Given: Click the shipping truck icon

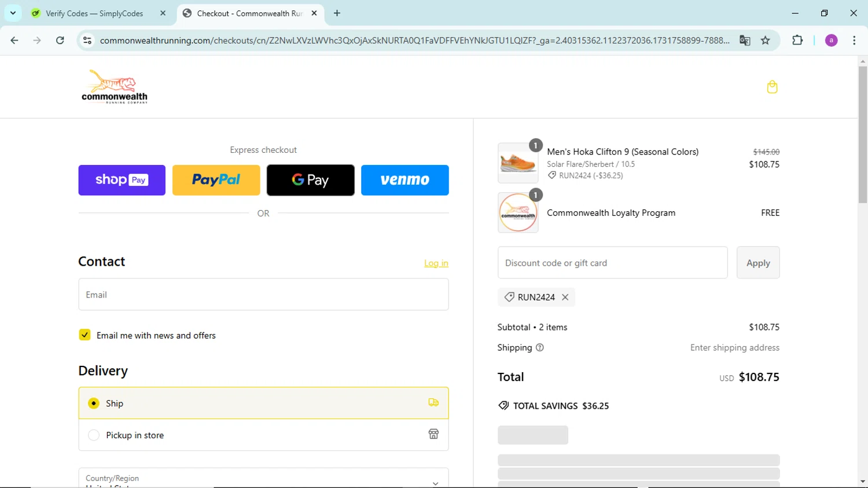Looking at the screenshot, I should coord(433,402).
